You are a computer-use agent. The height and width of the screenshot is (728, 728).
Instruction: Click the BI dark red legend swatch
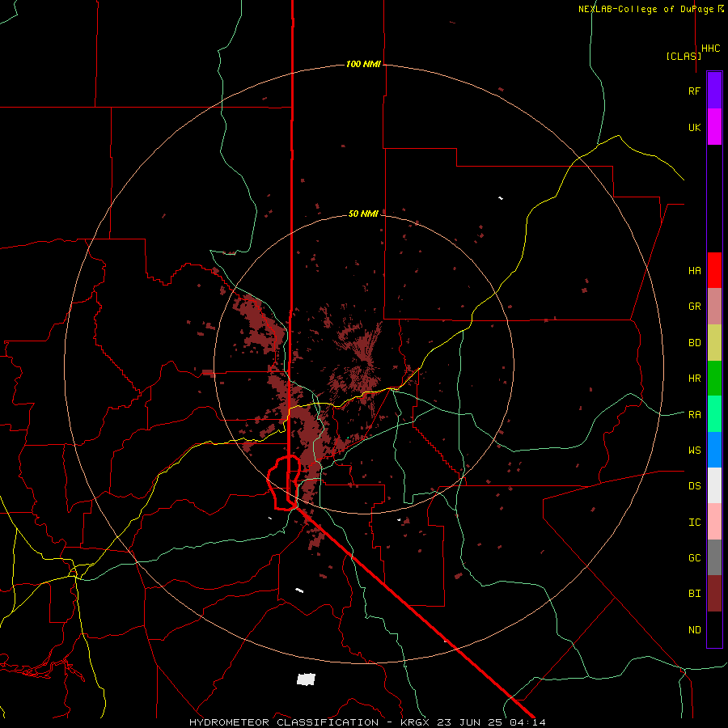click(x=714, y=594)
